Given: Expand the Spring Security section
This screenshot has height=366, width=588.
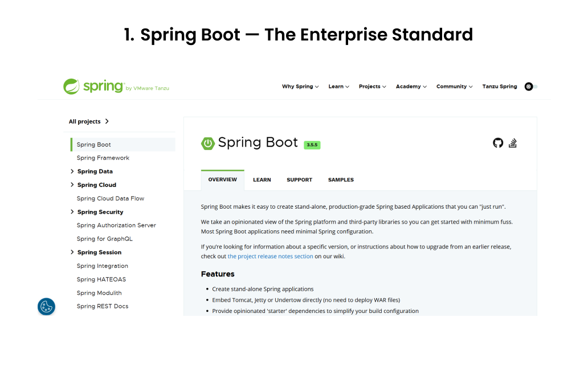Looking at the screenshot, I should coord(72,212).
